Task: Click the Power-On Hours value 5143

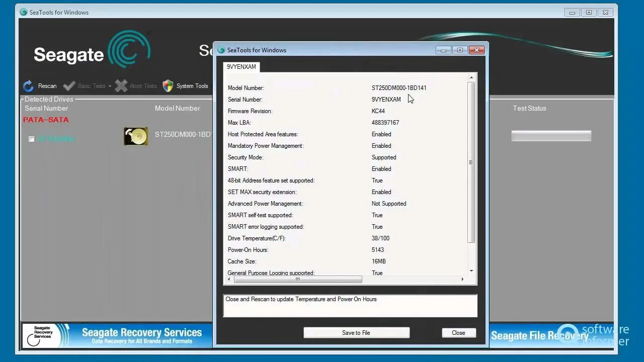Action: 378,250
